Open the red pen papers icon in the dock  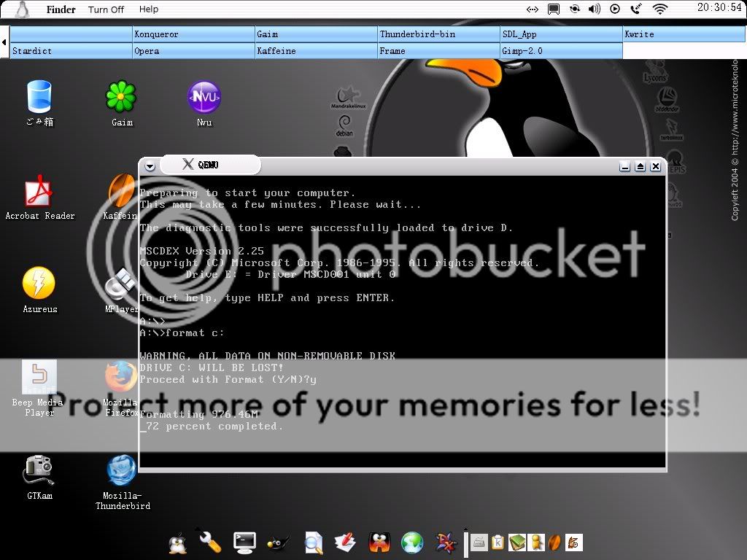345,542
